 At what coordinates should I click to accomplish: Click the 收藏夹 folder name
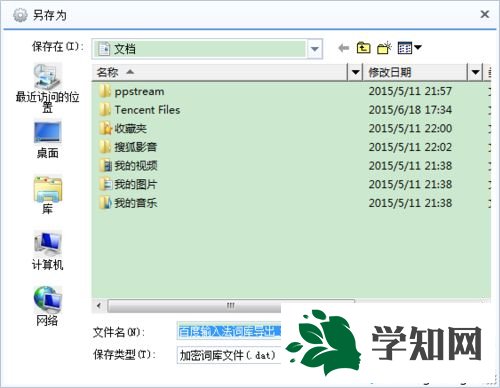pyautogui.click(x=131, y=128)
